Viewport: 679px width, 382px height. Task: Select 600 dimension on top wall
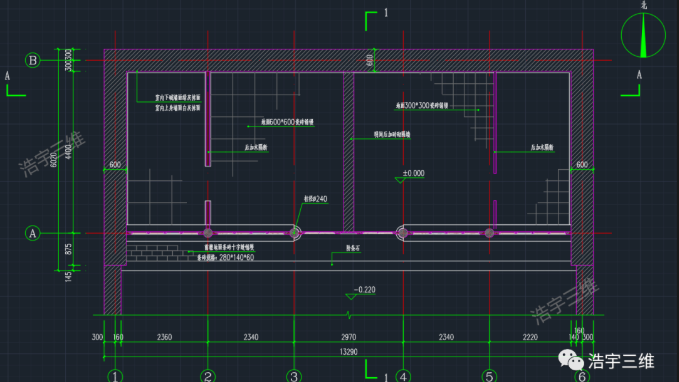tap(370, 60)
